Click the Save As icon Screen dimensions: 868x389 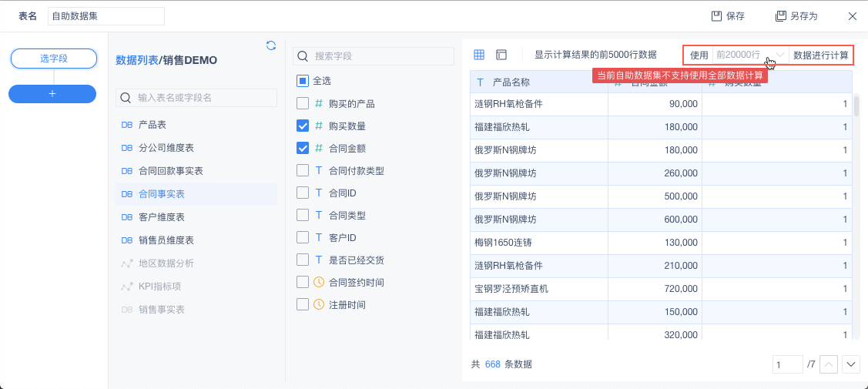(x=781, y=16)
